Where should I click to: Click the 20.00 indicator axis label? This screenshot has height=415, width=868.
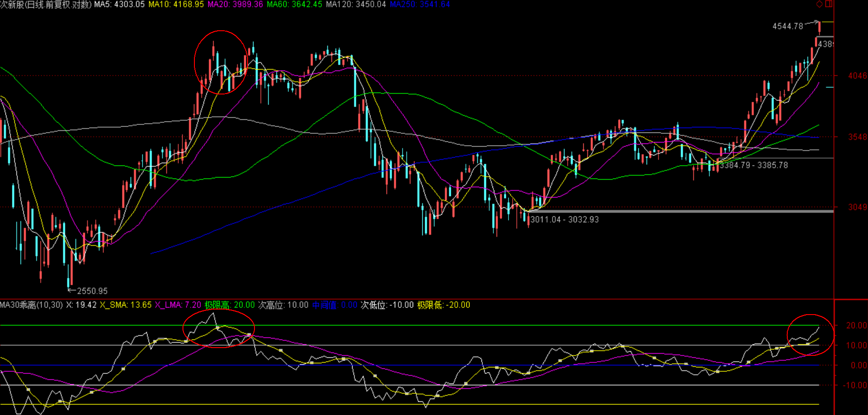(x=856, y=325)
